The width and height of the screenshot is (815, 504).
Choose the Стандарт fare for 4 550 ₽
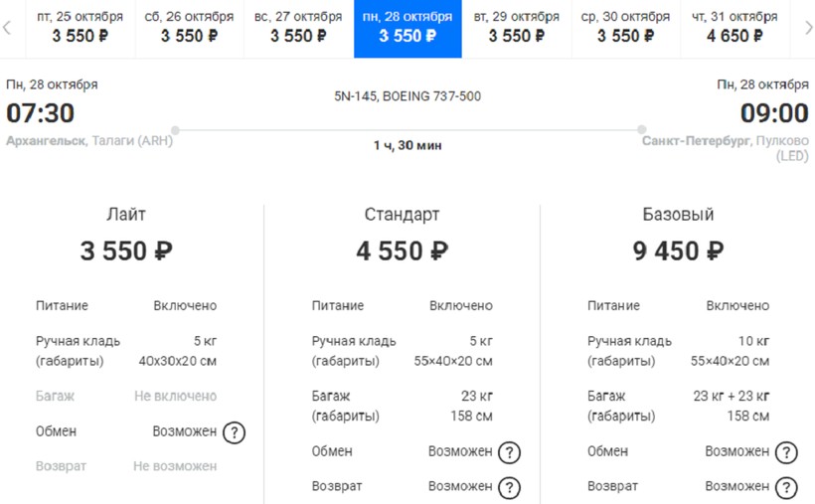click(402, 252)
